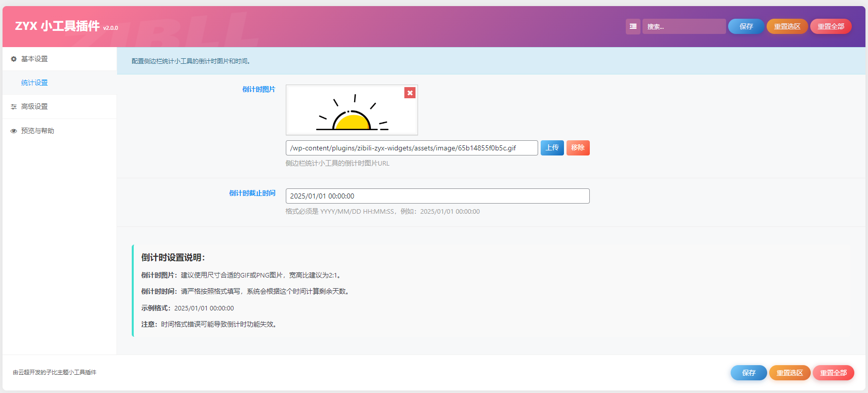
Task: Click the ZYX 小工具插件 title
Action: [x=57, y=26]
